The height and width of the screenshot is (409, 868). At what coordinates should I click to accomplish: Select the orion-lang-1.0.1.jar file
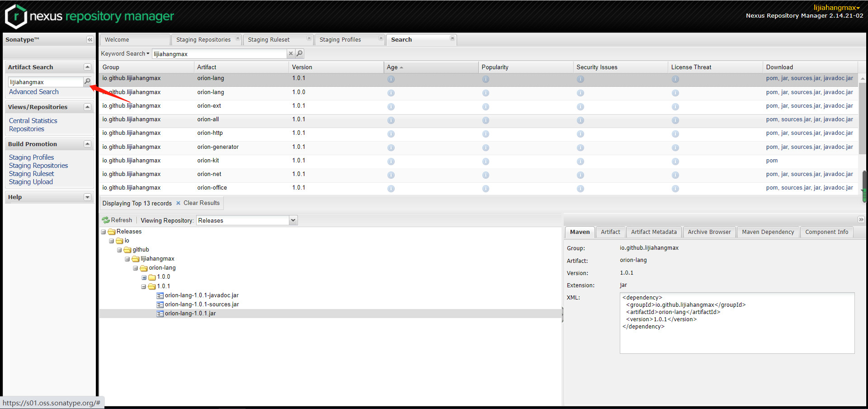click(x=190, y=314)
